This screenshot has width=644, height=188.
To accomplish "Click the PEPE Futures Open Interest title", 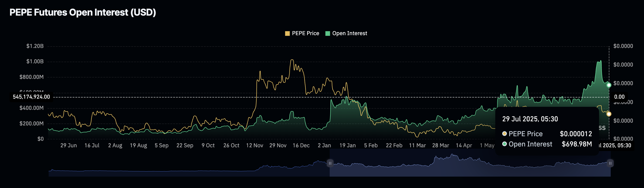I will click(x=83, y=12).
